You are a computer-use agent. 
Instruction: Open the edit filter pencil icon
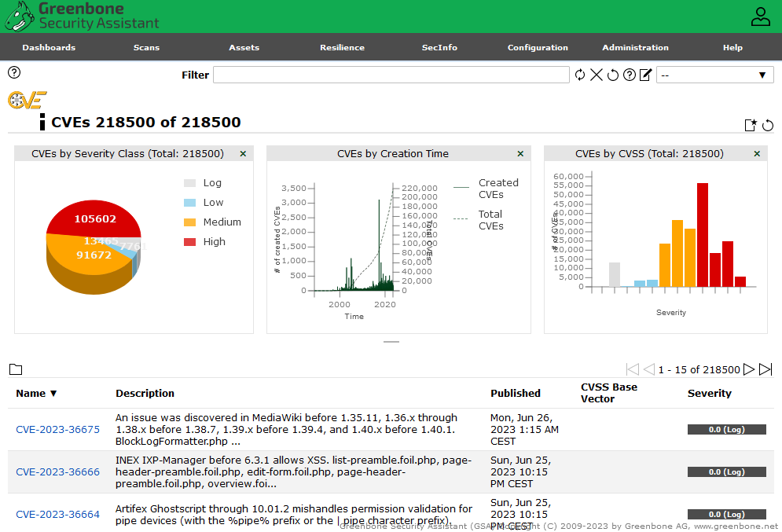click(645, 75)
